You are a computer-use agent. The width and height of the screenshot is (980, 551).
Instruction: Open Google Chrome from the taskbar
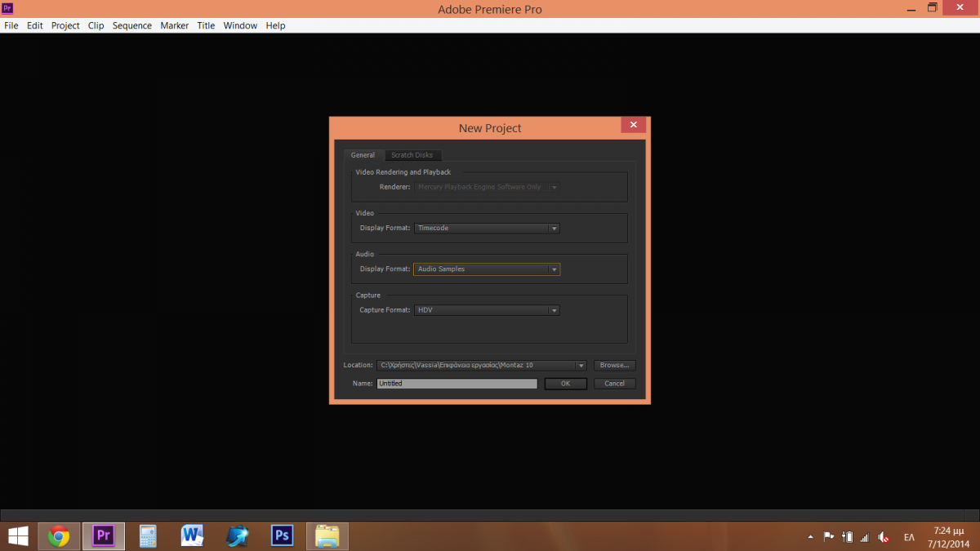tap(59, 536)
